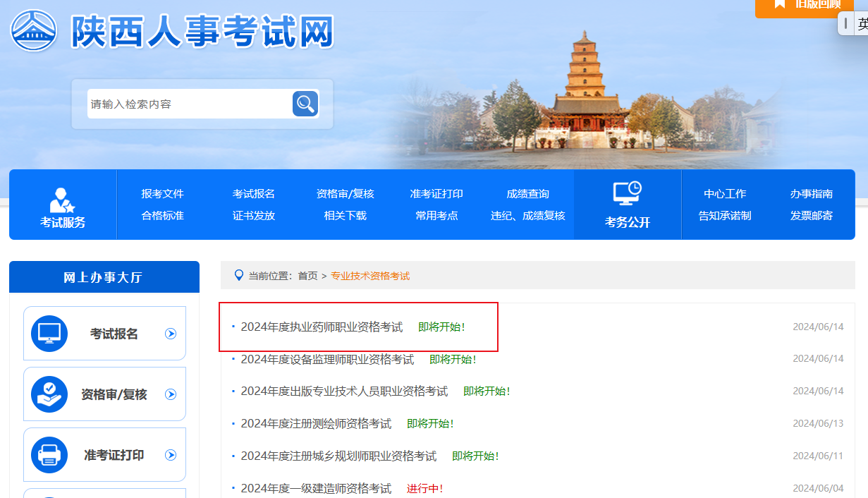Select 报考文件 in the navigation bar
Screen dimensions: 868x498
point(162,194)
